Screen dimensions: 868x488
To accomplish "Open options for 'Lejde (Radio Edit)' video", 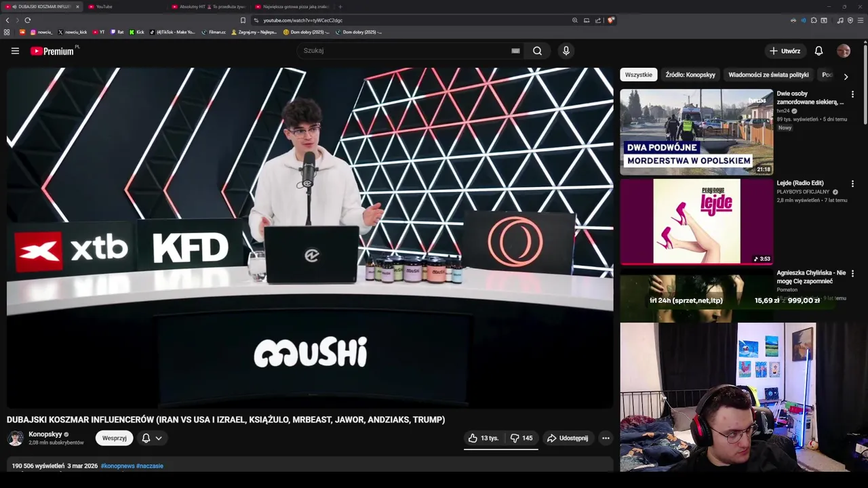I will [x=852, y=184].
